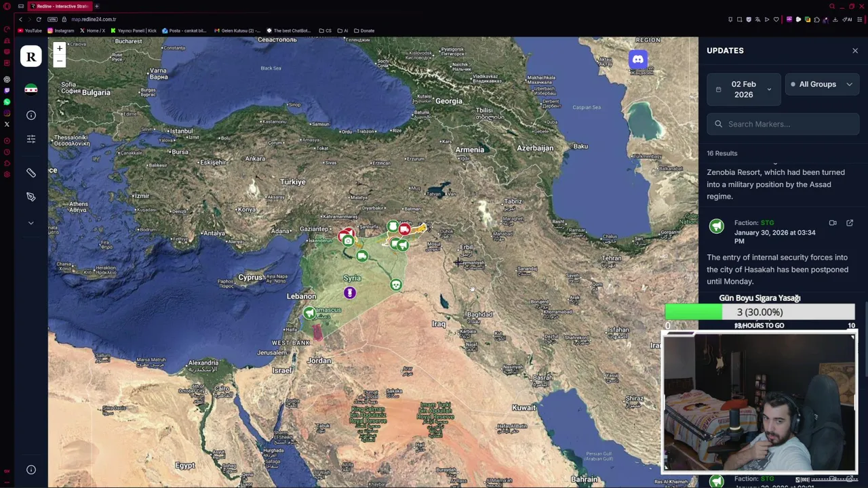Click the green shield marker near Mardin
Screen dimensions: 868x488
[393, 226]
